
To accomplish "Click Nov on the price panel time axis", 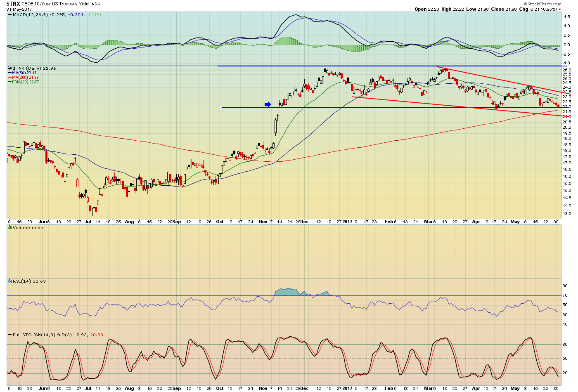I will tap(263, 222).
